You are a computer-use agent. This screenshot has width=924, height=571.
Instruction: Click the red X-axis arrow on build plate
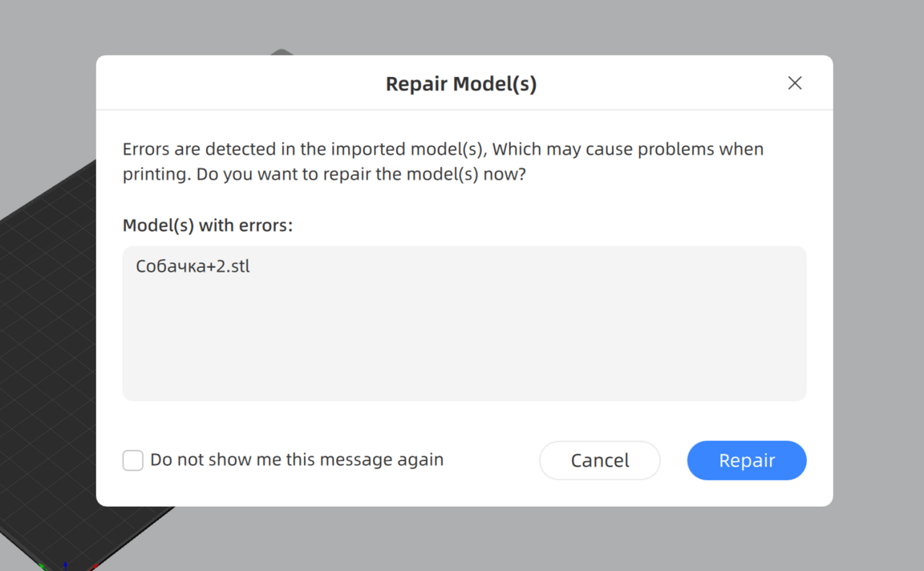point(94,567)
